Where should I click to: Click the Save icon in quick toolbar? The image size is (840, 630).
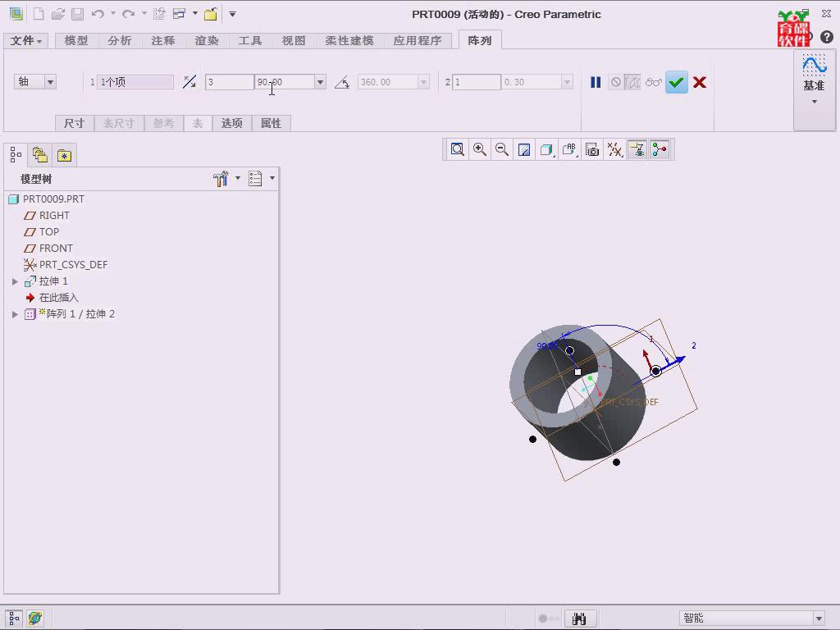[78, 14]
